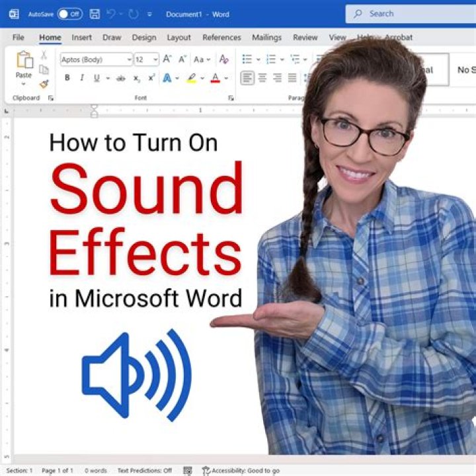Image resolution: width=476 pixels, height=476 pixels.
Task: Toggle Italic formatting
Action: (x=82, y=78)
